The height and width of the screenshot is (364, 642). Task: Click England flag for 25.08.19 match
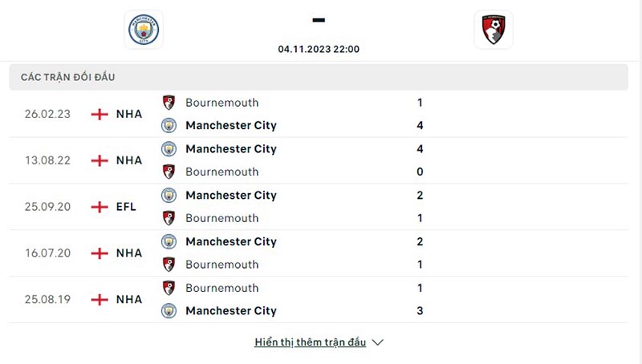coord(100,300)
